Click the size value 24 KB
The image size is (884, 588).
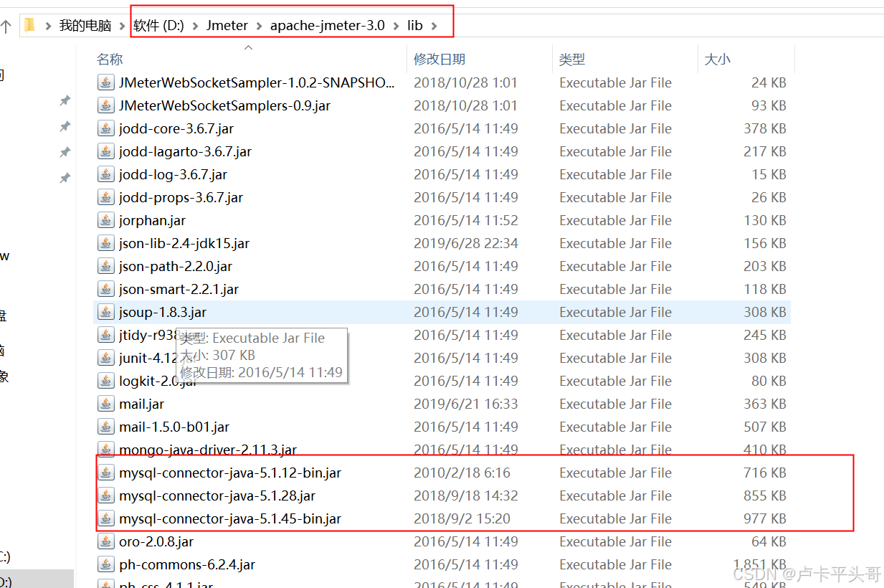[x=769, y=82]
